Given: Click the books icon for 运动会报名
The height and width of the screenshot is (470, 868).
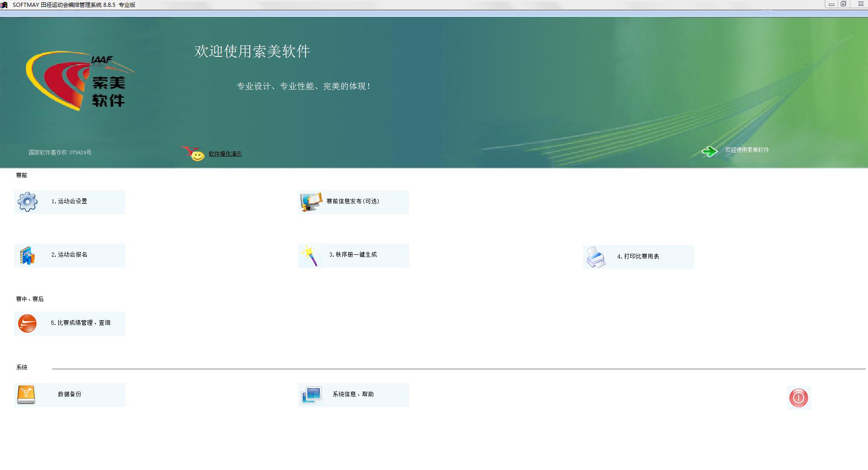Looking at the screenshot, I should 27,255.
